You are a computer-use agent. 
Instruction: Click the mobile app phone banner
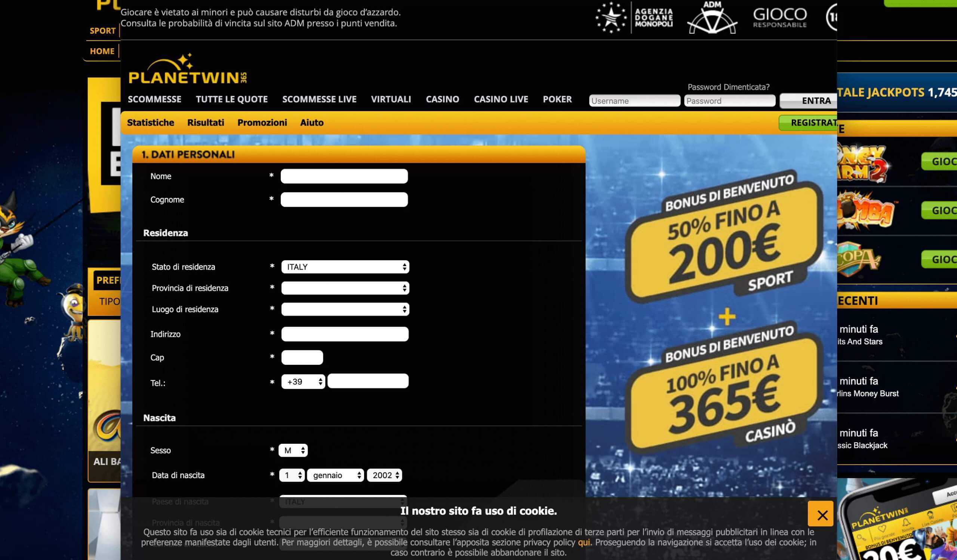click(897, 519)
